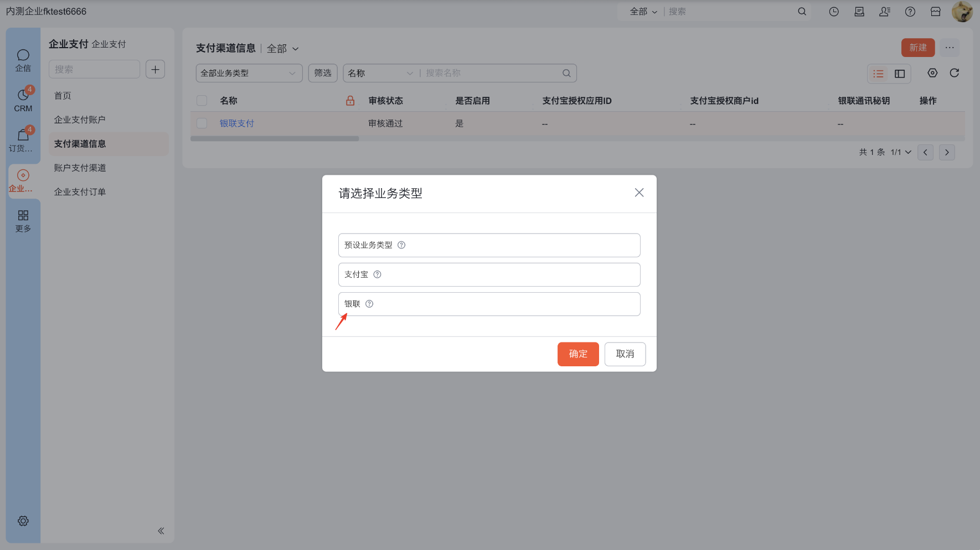Refresh the payment channel list

955,73
